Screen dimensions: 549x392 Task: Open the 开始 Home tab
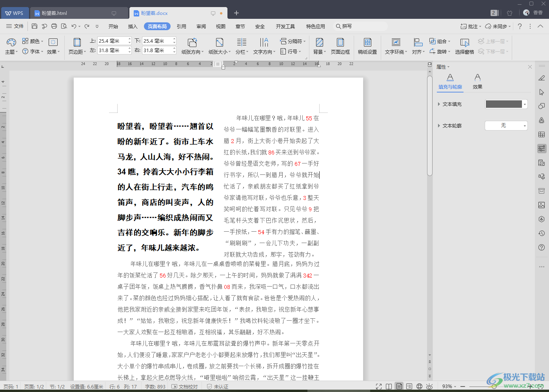point(113,26)
